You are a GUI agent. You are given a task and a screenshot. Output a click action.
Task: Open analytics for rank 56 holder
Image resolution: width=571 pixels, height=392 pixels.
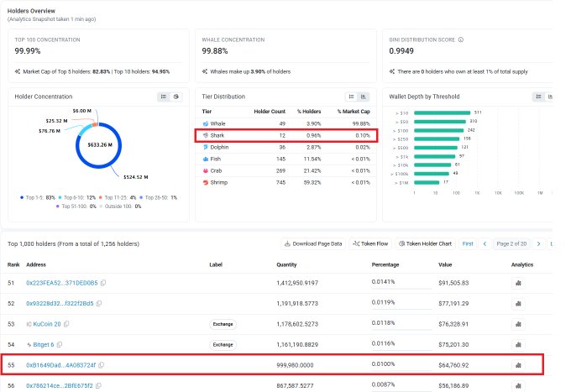(x=519, y=385)
